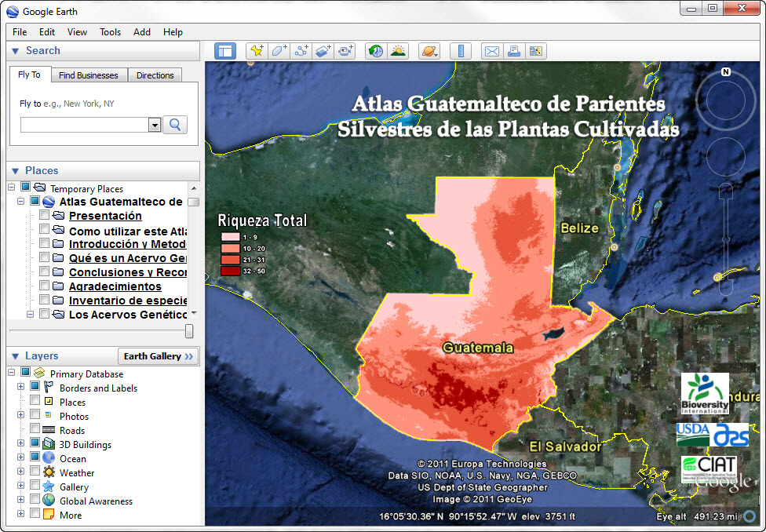Viewport: 766px width, 532px height.
Task: Click the N north indicator on compass
Action: pyautogui.click(x=726, y=72)
